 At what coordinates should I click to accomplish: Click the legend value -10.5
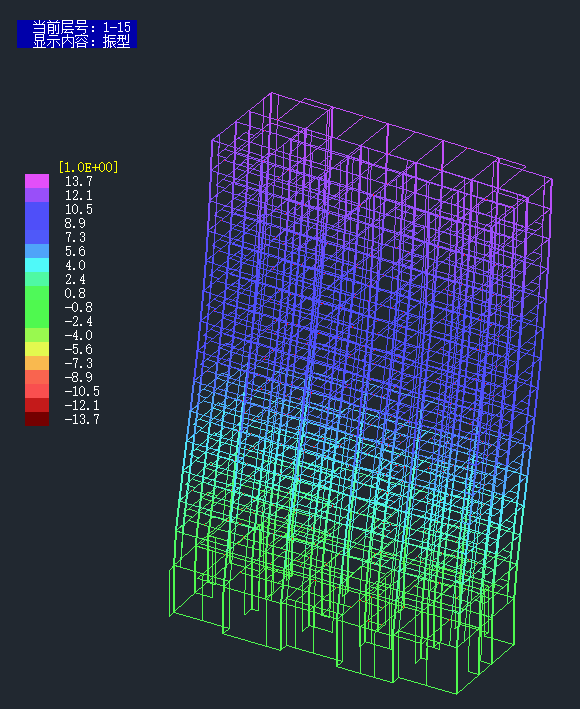[82, 391]
